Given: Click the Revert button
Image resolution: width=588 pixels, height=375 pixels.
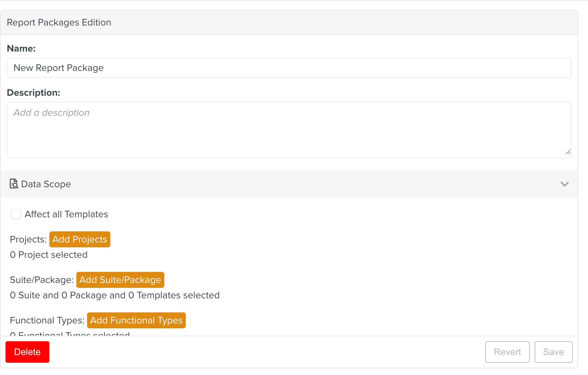Looking at the screenshot, I should pyautogui.click(x=507, y=352).
